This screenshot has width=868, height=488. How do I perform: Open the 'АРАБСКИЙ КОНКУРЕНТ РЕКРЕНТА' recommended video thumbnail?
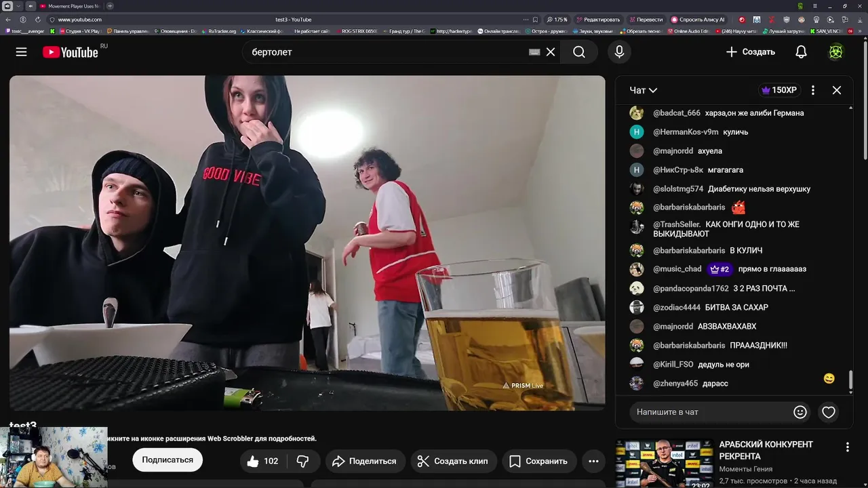(x=664, y=464)
